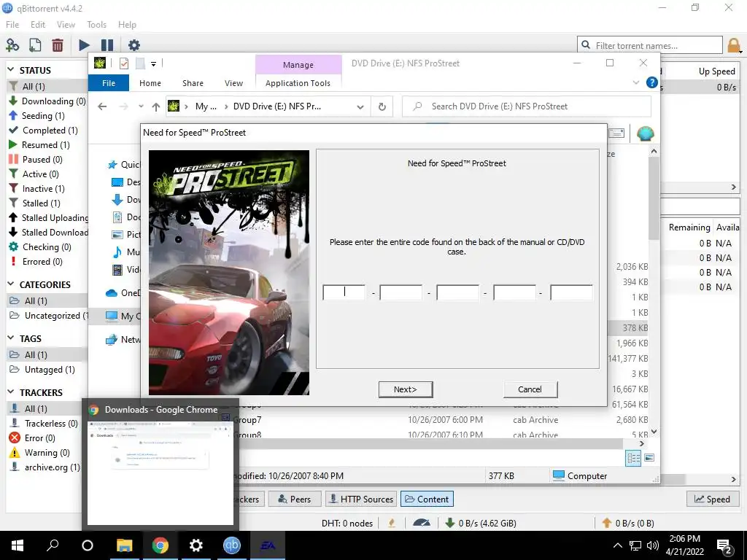Click the yellow lock icon in qBittorrent

click(x=734, y=46)
